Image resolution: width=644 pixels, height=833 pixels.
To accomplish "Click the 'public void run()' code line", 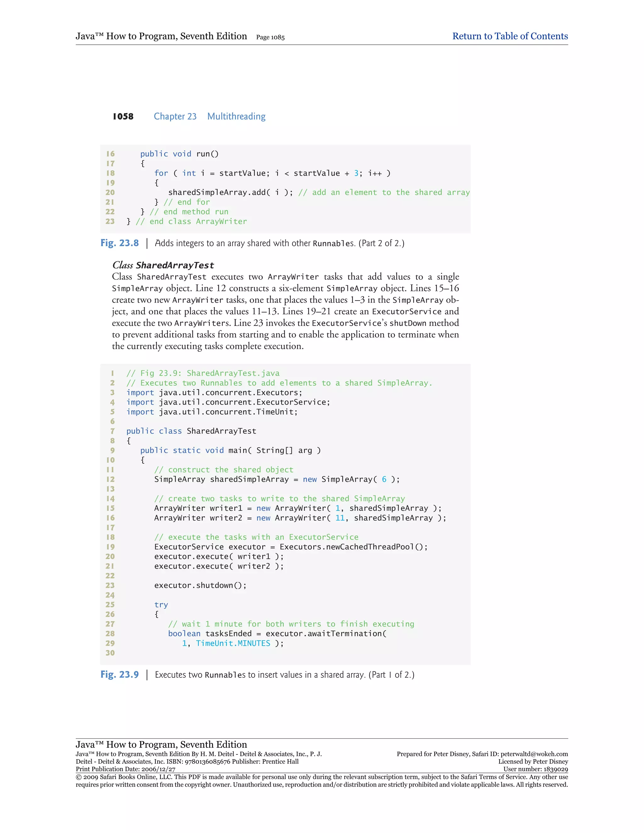I will click(179, 154).
